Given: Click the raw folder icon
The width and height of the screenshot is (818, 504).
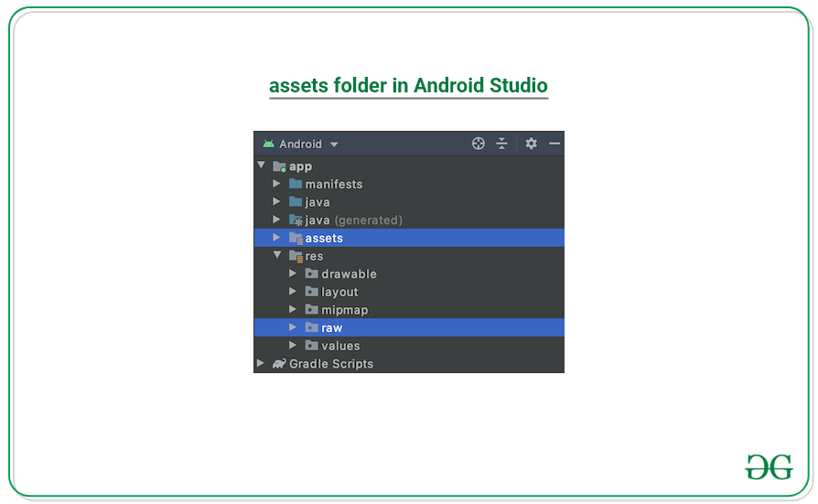Looking at the screenshot, I should [312, 327].
